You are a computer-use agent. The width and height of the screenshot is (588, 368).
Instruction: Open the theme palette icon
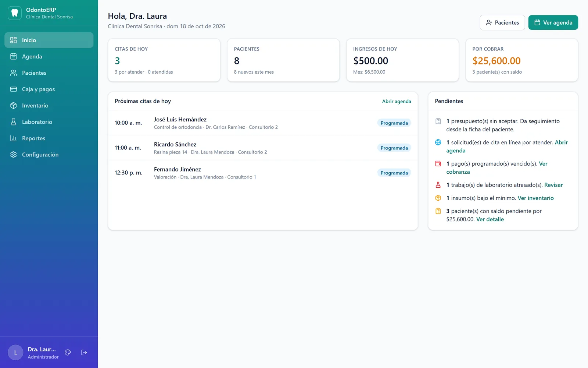(68, 353)
